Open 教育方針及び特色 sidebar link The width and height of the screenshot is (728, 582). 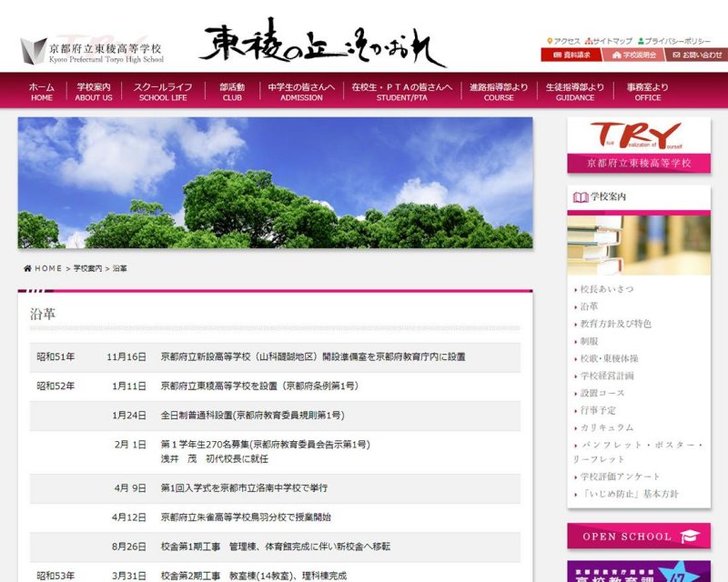pos(615,324)
